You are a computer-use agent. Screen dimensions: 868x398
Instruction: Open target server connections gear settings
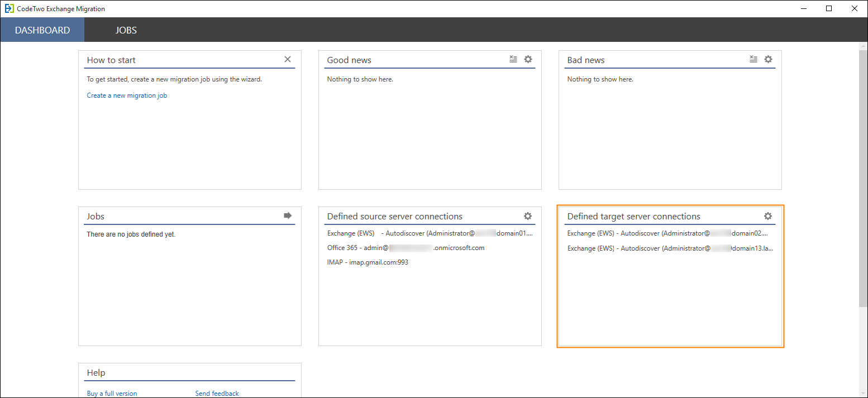point(768,216)
